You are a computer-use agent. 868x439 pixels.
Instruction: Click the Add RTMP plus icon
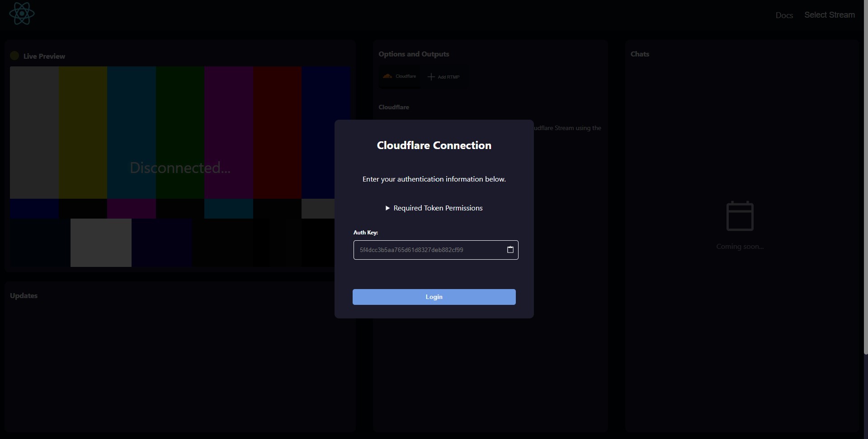click(x=431, y=77)
